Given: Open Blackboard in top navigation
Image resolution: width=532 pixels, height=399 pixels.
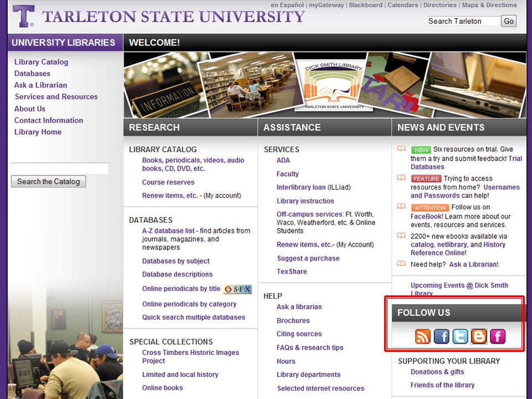Looking at the screenshot, I should [x=365, y=5].
